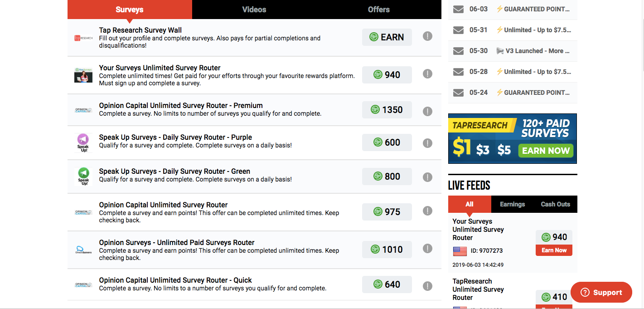Screen dimensions: 644x309
Task: Click TapResearch Unlimited Survey Router feed title
Action: [x=478, y=289]
